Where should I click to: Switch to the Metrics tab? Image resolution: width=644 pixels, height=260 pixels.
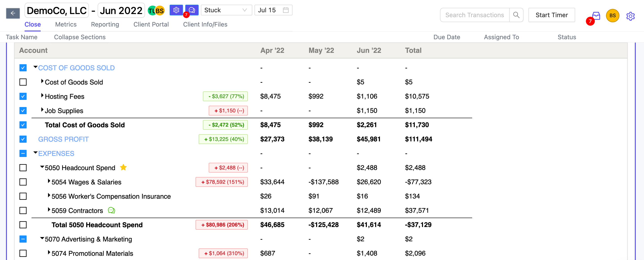(66, 25)
